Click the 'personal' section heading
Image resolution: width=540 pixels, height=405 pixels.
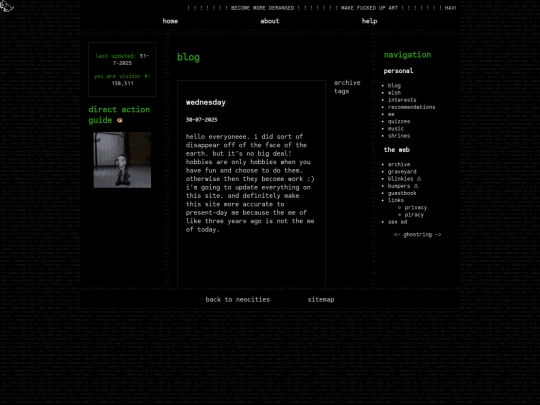click(398, 71)
